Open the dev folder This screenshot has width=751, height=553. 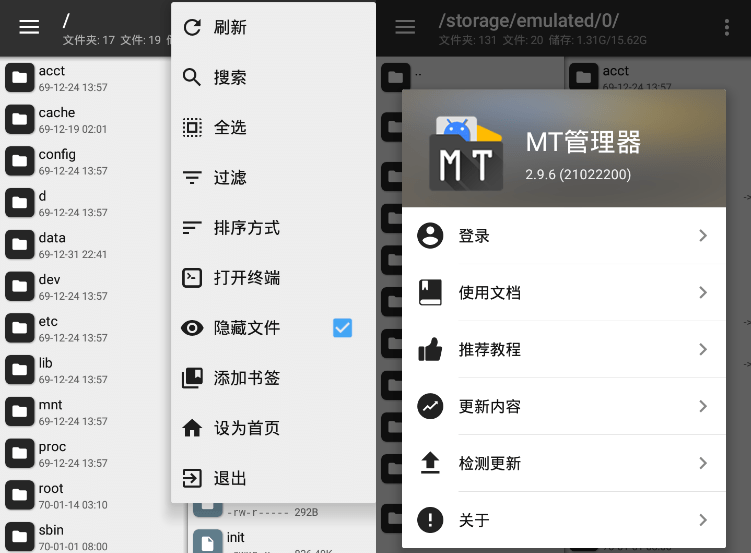click(86, 287)
